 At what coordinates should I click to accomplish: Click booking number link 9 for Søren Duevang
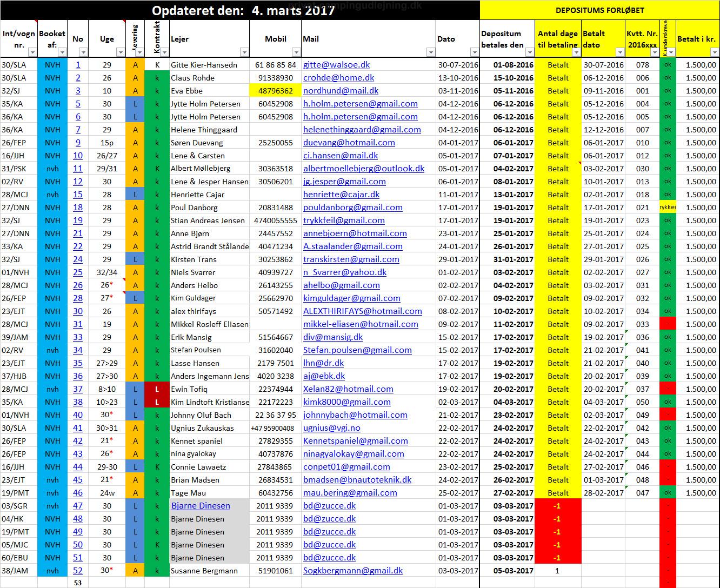point(78,143)
